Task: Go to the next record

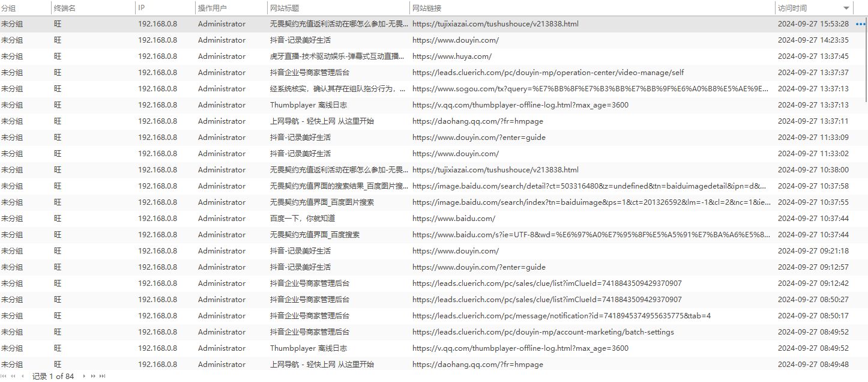Action: pos(84,376)
